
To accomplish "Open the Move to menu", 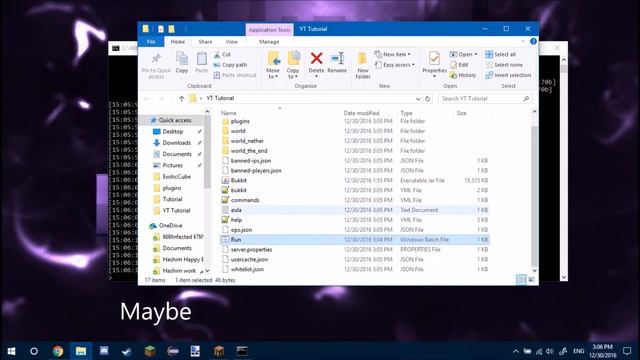I will click(273, 65).
